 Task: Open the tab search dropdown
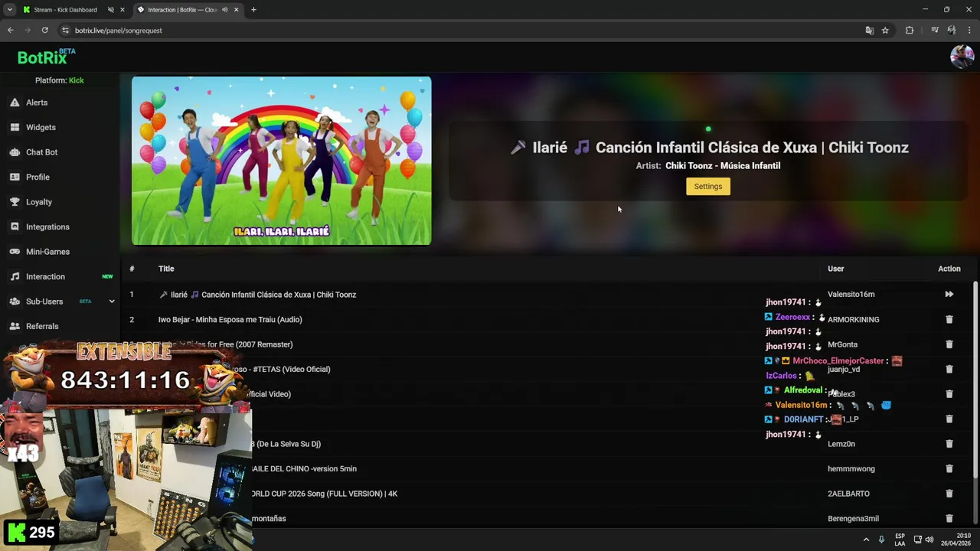tap(9, 10)
